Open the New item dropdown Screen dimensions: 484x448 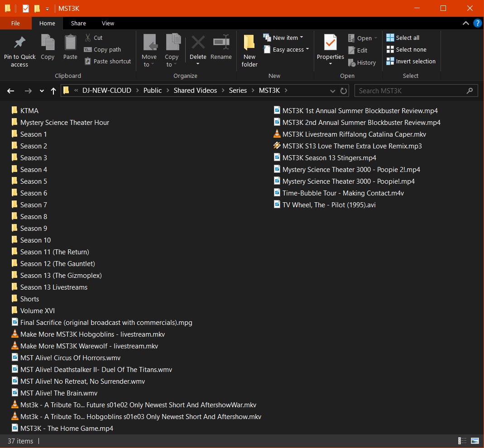pos(283,38)
